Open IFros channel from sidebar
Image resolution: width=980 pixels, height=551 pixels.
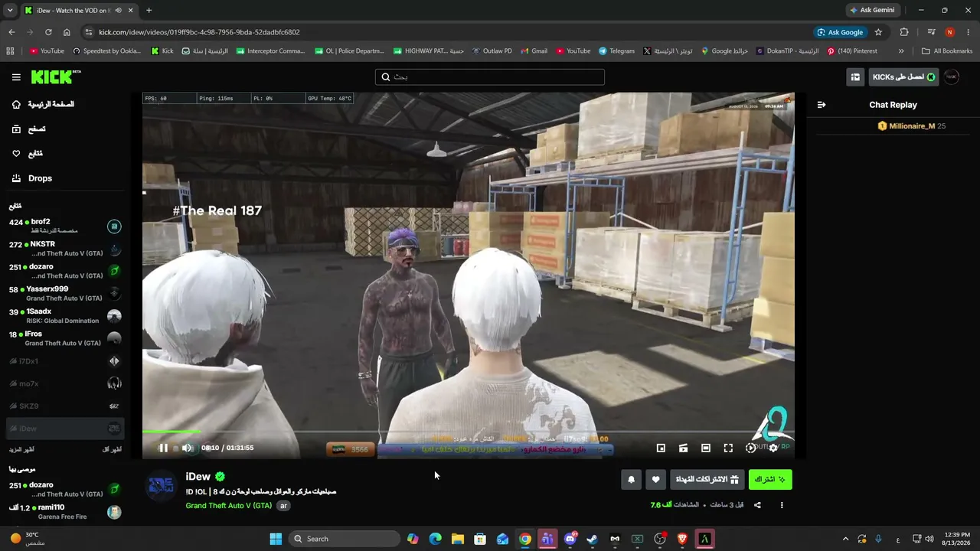65,338
